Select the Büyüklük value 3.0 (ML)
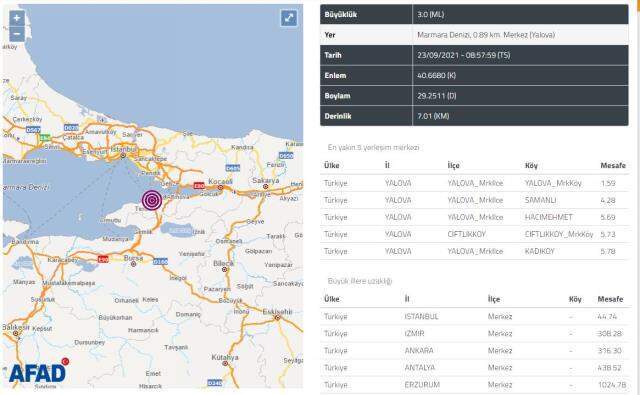This screenshot has height=395, width=640. click(431, 15)
